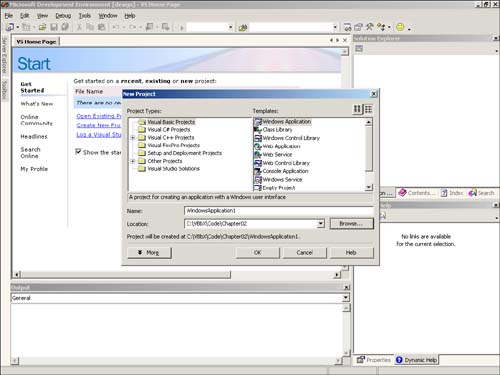This screenshot has height=375, width=500.
Task: Click the Solution Explorer panel toolbar icon
Action: (x=359, y=49)
